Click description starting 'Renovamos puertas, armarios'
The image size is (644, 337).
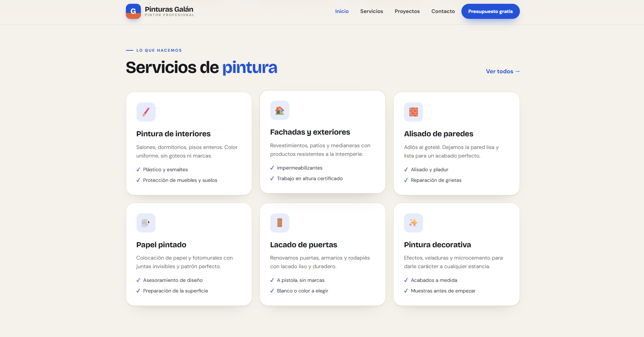click(320, 262)
